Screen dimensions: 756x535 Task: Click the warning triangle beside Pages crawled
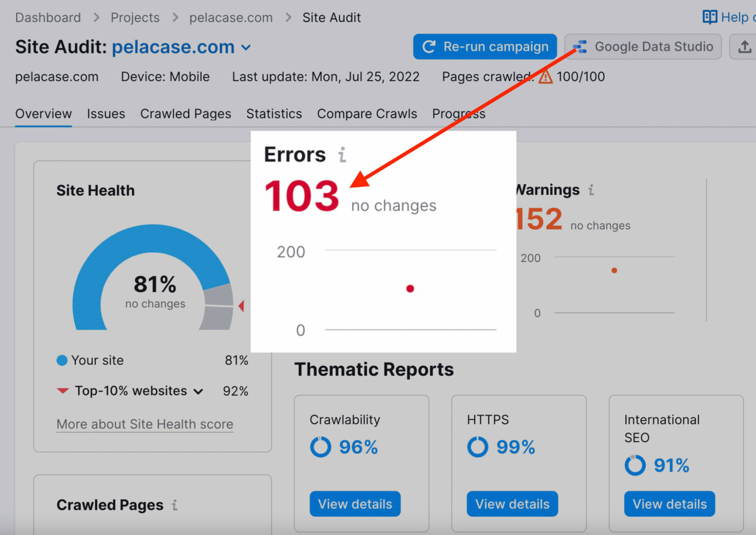[545, 77]
